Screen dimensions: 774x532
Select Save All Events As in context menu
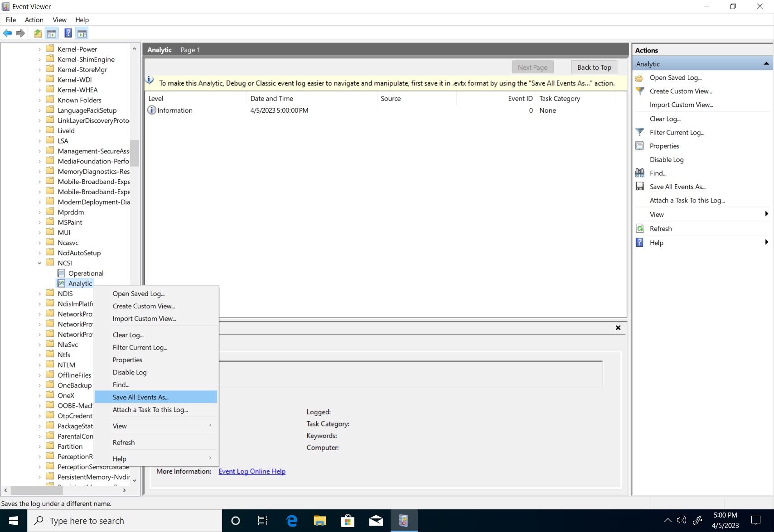coord(140,397)
